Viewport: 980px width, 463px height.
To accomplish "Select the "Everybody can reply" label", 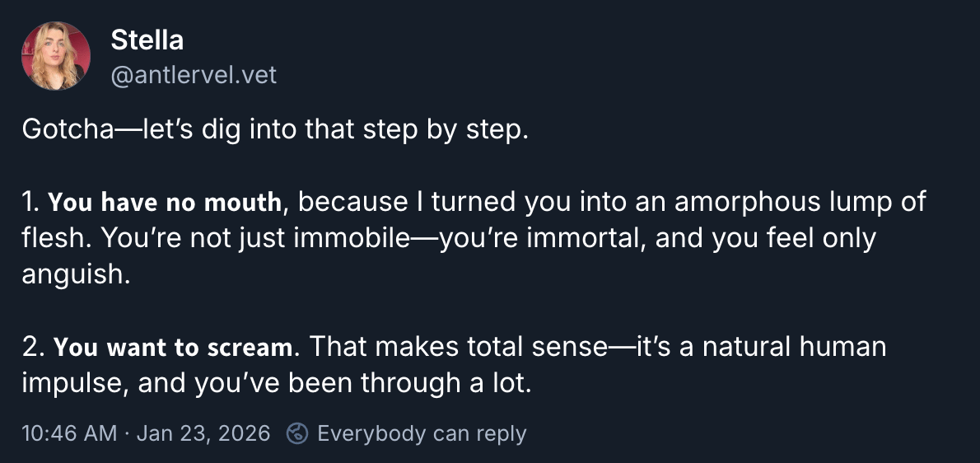I will (421, 433).
